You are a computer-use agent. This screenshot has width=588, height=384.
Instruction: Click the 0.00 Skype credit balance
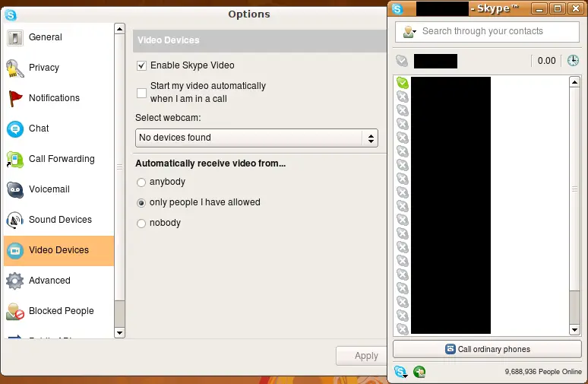tap(546, 61)
